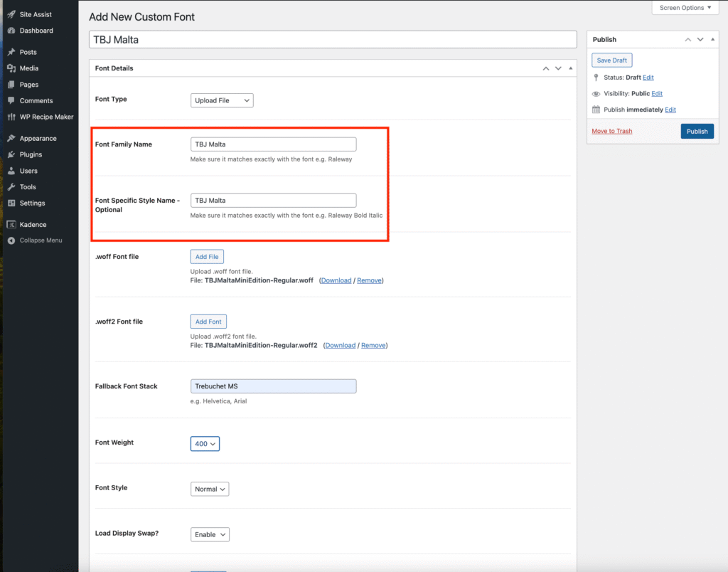
Task: Collapse the Font Details panel with triangle toggle
Action: coord(569,68)
